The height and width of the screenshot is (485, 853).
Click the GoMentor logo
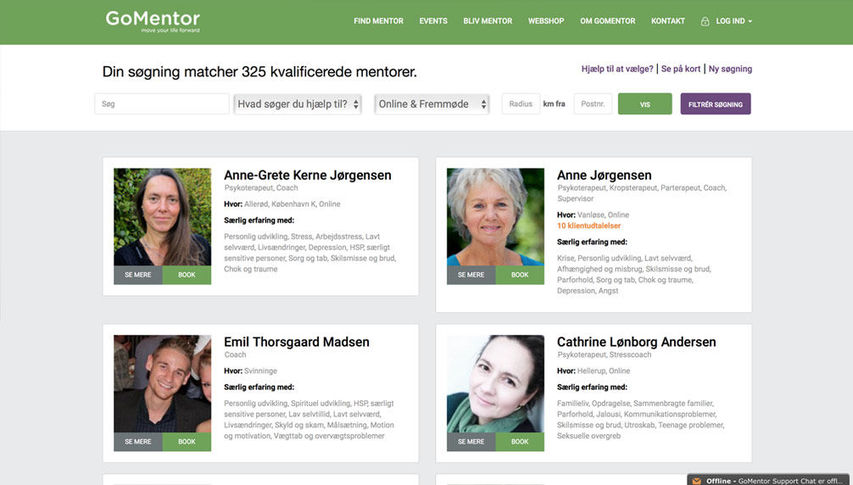153,22
